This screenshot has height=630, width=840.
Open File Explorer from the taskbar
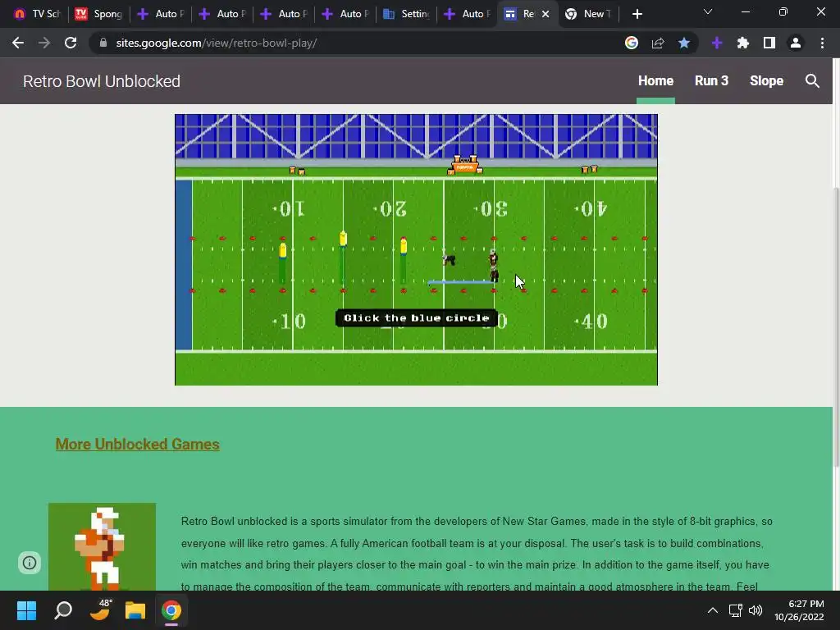(x=135, y=610)
